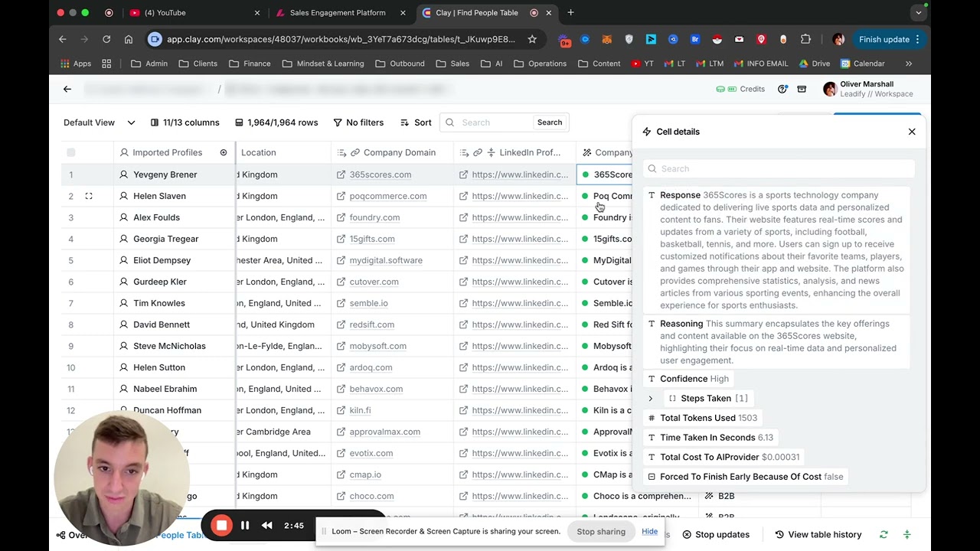Screen dimensions: 980x551
Task: Expand row 2 with the expand icon
Action: [89, 196]
